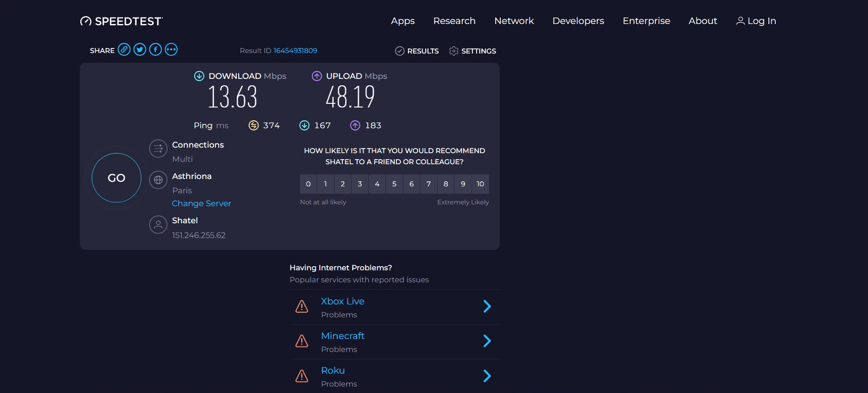Open the Network menu
Viewport: 868px width, 393px height.
tap(514, 21)
